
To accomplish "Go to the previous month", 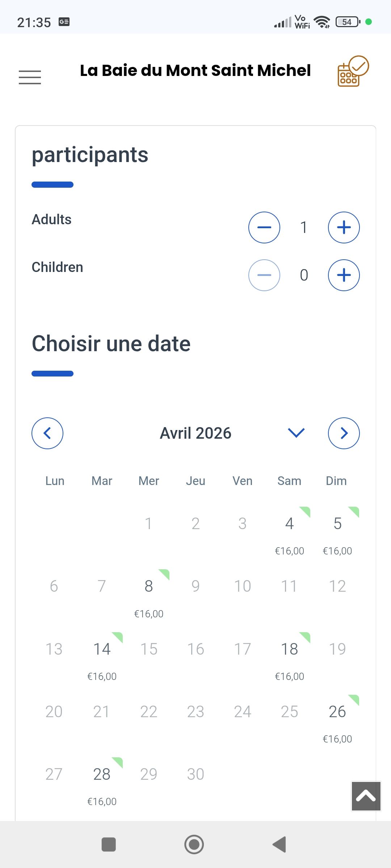I will [47, 433].
